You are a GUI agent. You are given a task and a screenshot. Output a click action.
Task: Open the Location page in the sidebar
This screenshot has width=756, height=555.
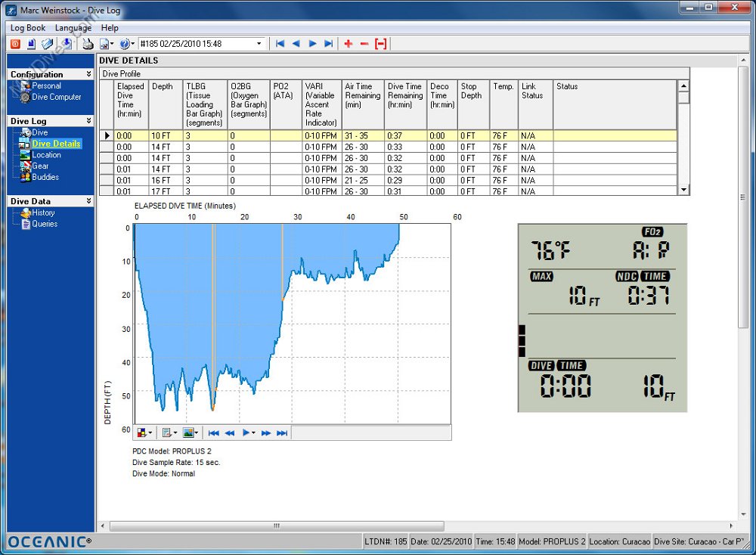(x=46, y=155)
